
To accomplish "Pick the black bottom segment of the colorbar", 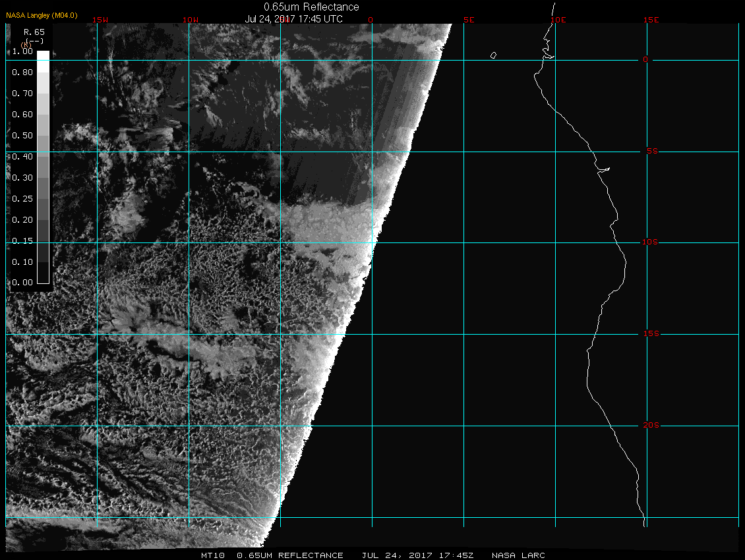I will pyautogui.click(x=44, y=273).
